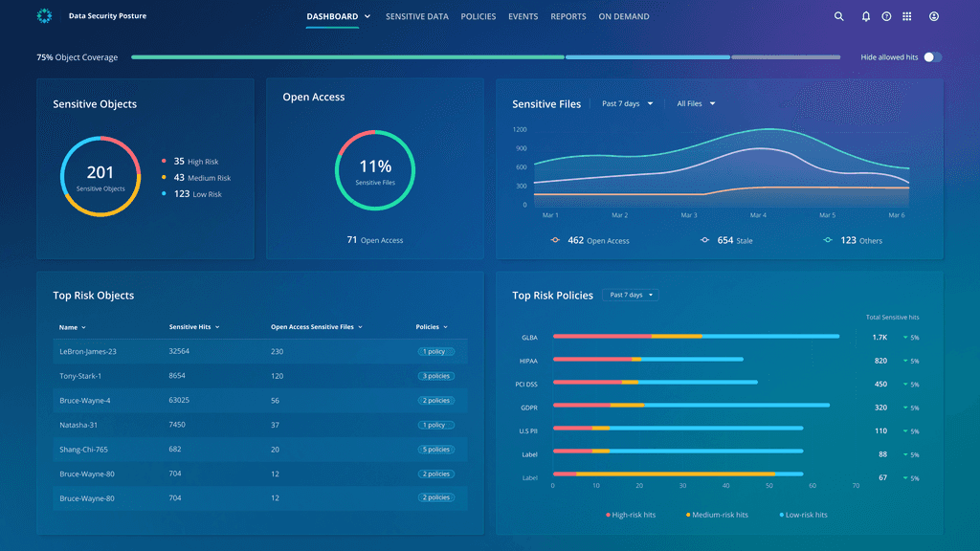980x551 pixels.
Task: Click the U.S PII policy label
Action: (528, 431)
